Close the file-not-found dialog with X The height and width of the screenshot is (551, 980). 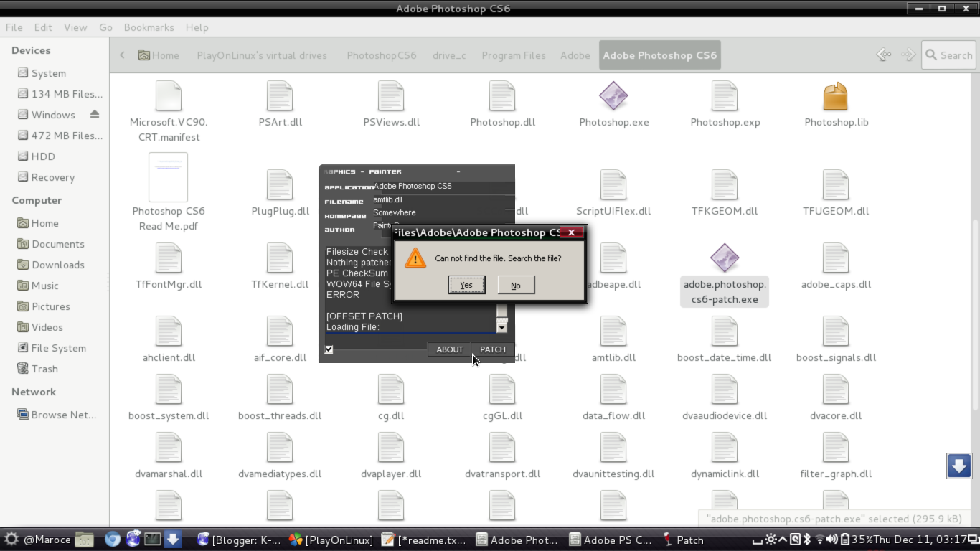pyautogui.click(x=571, y=232)
